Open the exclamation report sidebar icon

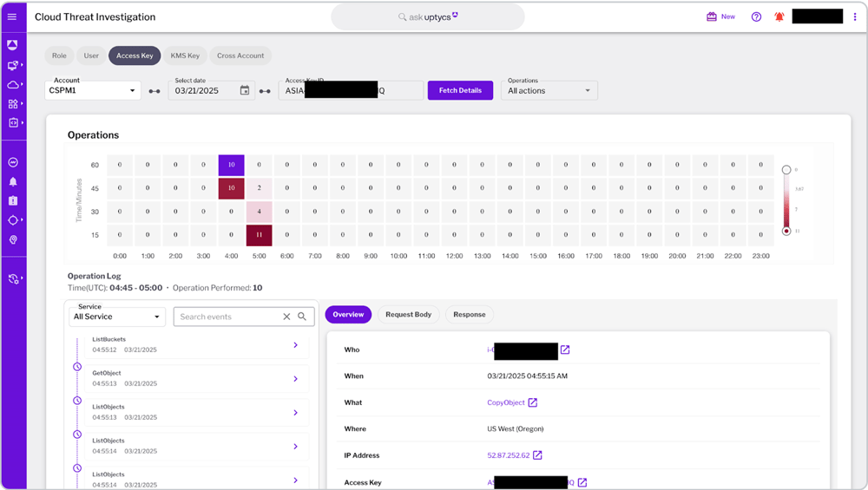(x=13, y=200)
